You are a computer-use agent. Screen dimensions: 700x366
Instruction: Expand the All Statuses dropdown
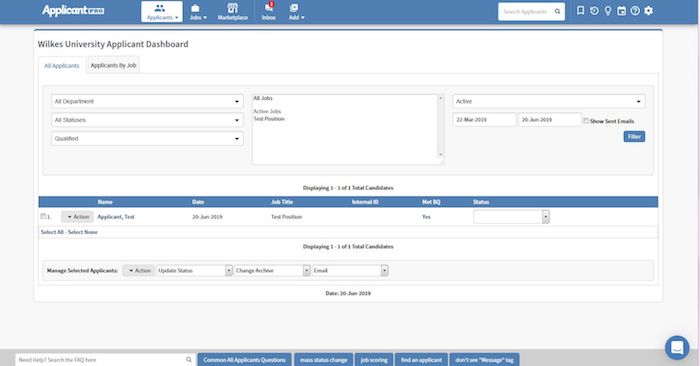click(x=147, y=120)
